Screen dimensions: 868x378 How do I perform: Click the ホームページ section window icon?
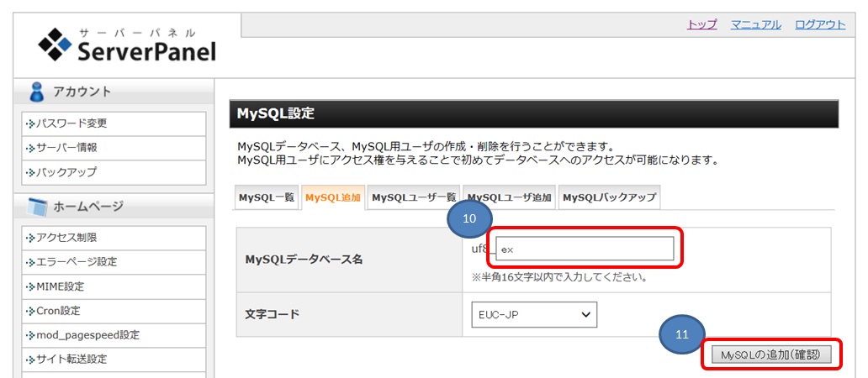tap(38, 207)
